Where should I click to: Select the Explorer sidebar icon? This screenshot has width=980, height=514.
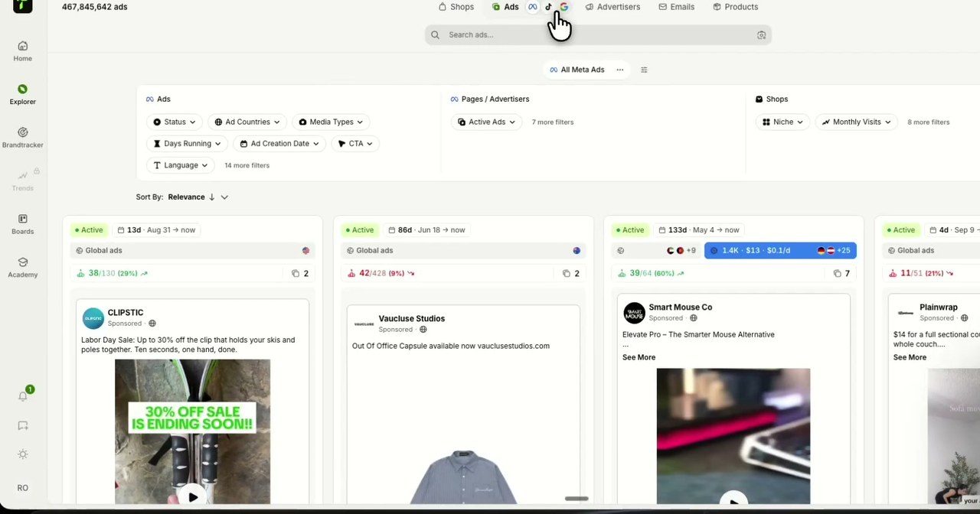[x=22, y=94]
